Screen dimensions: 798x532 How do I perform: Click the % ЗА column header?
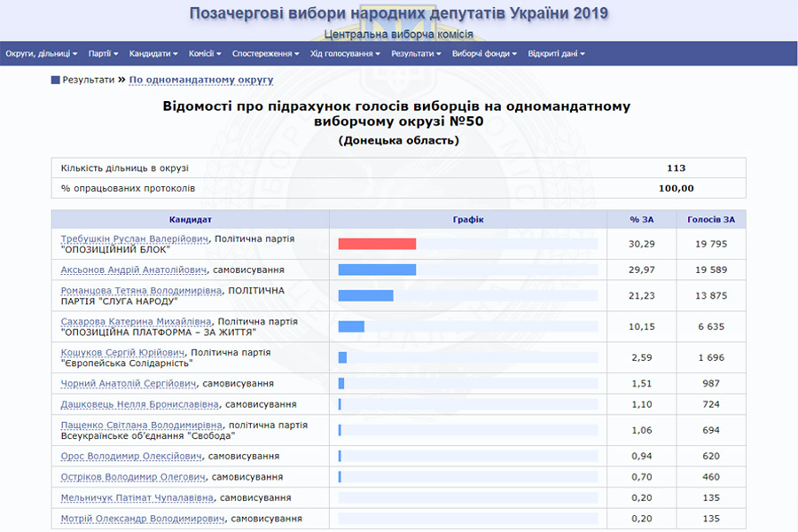point(642,219)
